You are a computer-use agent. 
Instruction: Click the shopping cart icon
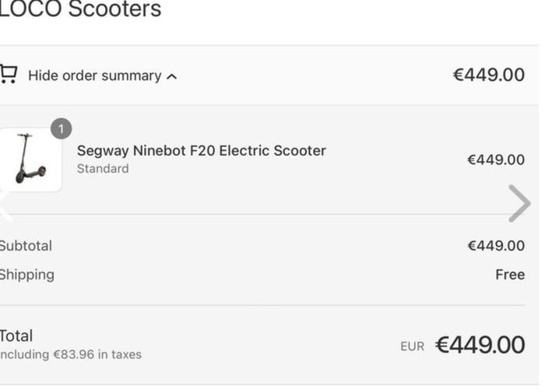[9, 75]
